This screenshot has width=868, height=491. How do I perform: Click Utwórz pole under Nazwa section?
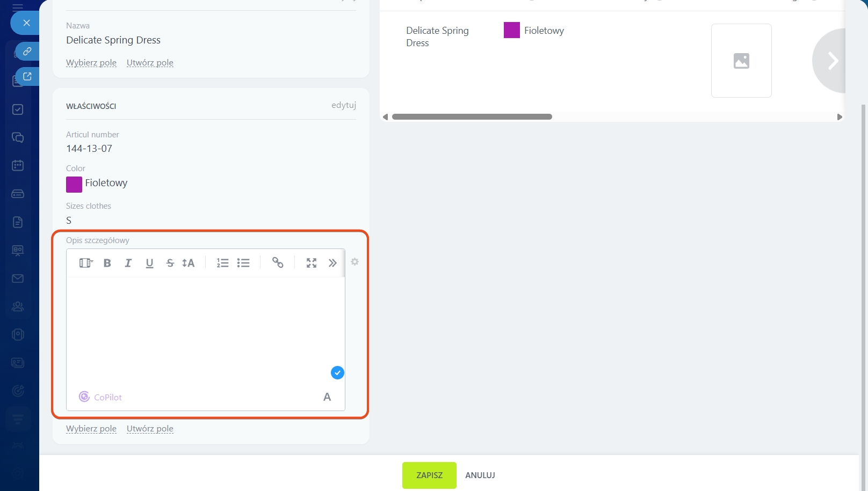(x=150, y=63)
